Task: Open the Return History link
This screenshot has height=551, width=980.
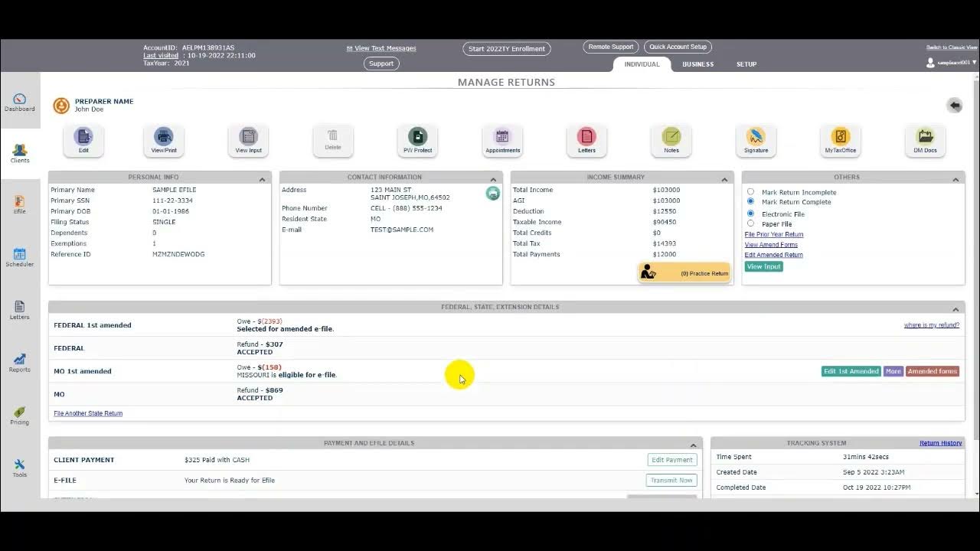Action: tap(940, 443)
